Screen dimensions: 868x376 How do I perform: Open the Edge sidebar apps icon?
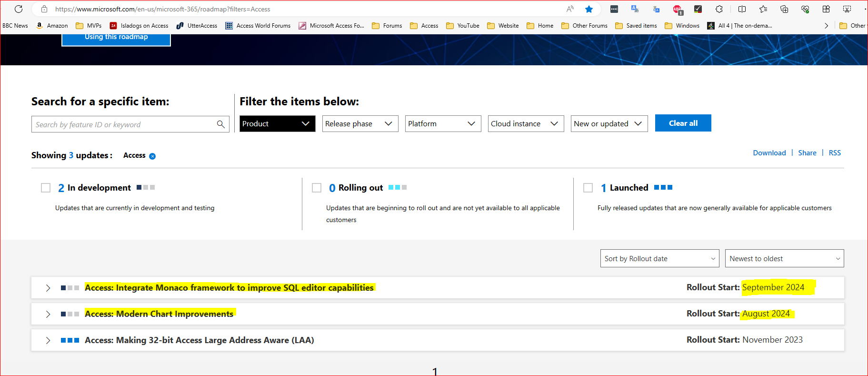[x=826, y=9]
